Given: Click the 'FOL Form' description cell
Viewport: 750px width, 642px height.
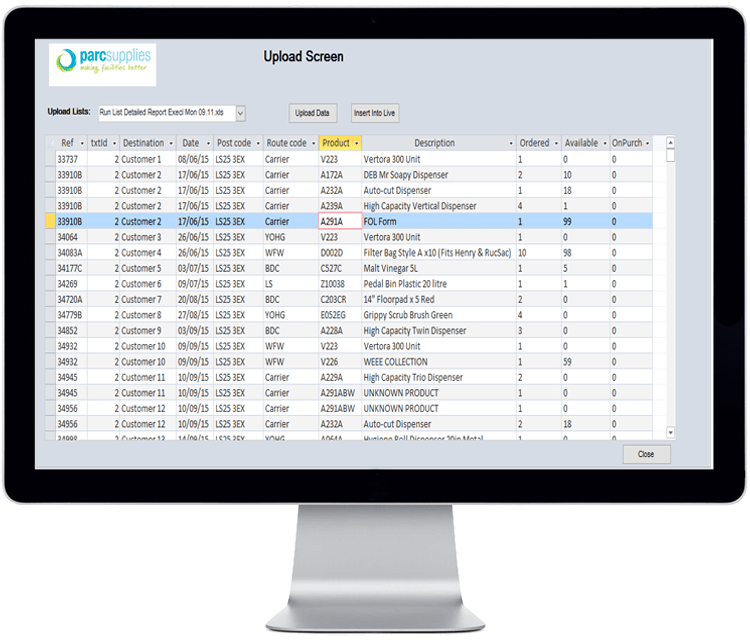Looking at the screenshot, I should pos(439,221).
